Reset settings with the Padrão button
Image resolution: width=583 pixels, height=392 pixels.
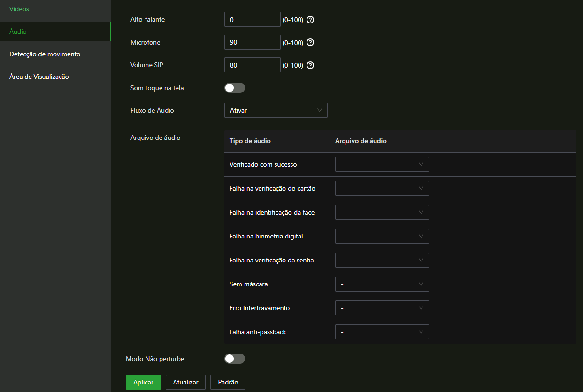pyautogui.click(x=228, y=382)
